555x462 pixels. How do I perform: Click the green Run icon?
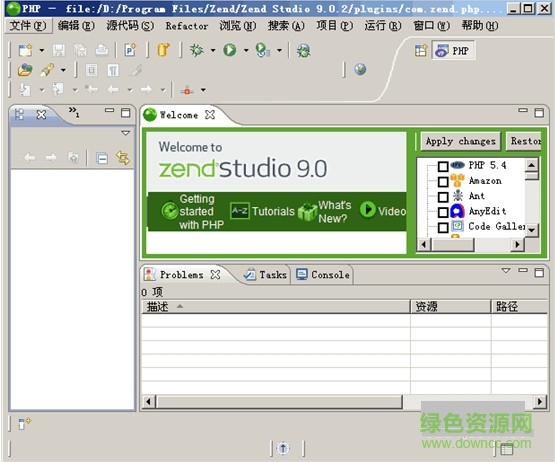[x=230, y=50]
